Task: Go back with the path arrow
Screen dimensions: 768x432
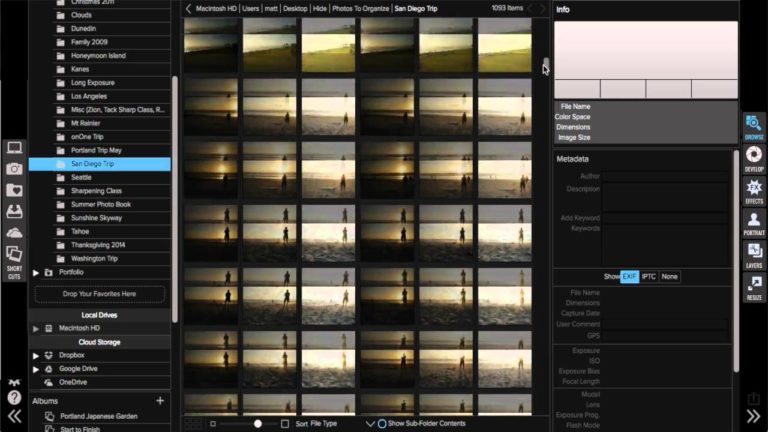Action: (x=188, y=8)
